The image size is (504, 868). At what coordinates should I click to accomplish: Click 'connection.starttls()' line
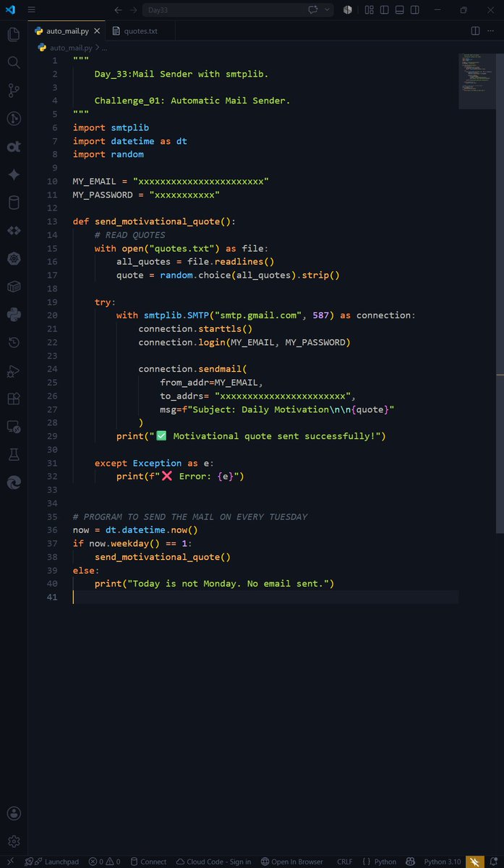click(195, 328)
